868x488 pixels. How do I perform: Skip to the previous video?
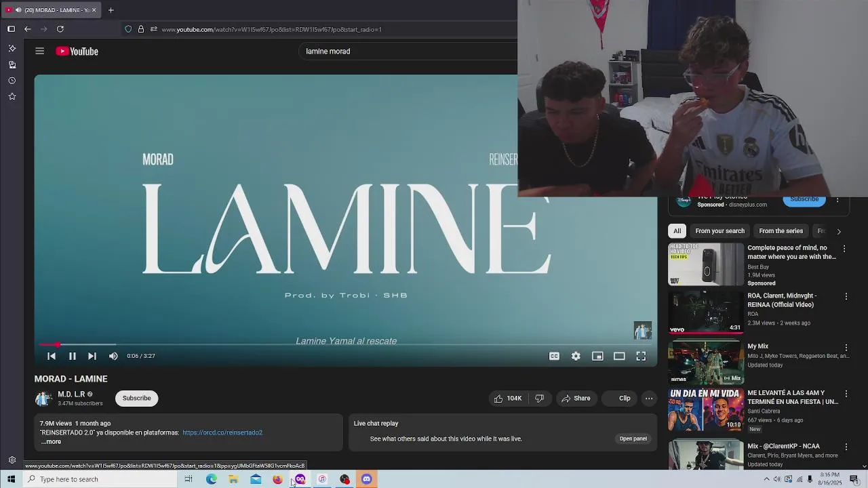pyautogui.click(x=52, y=356)
